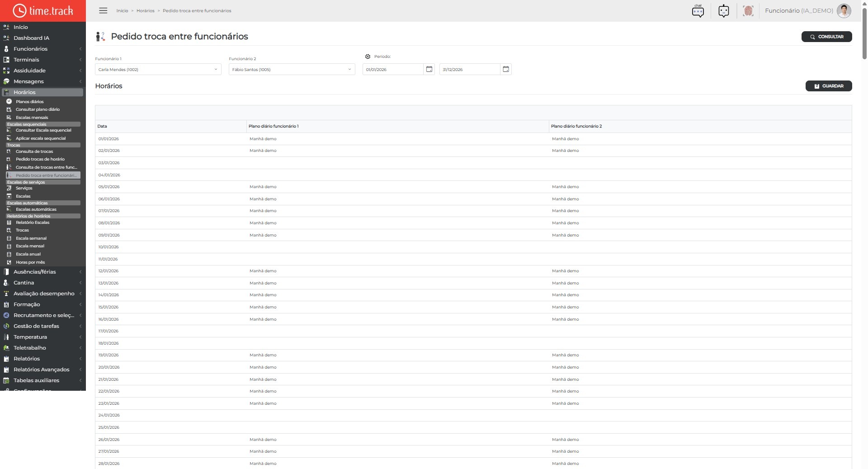Expand the Funcionários sidebar menu
The height and width of the screenshot is (469, 868).
(x=42, y=49)
